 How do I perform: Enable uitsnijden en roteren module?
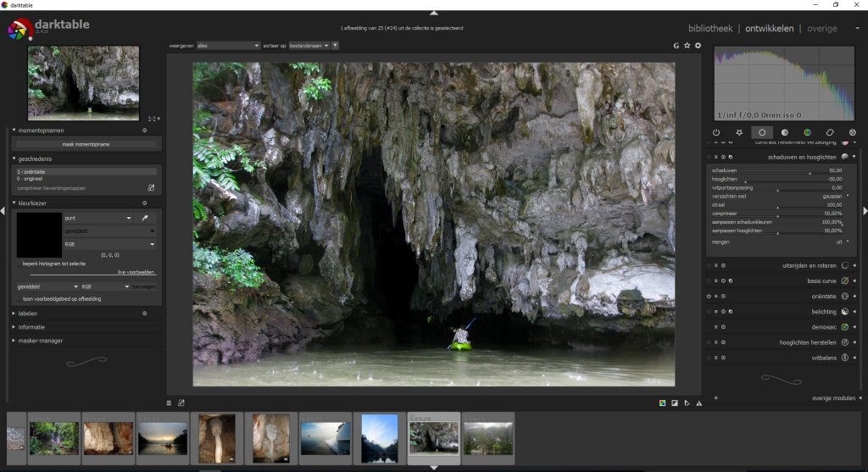click(x=709, y=265)
